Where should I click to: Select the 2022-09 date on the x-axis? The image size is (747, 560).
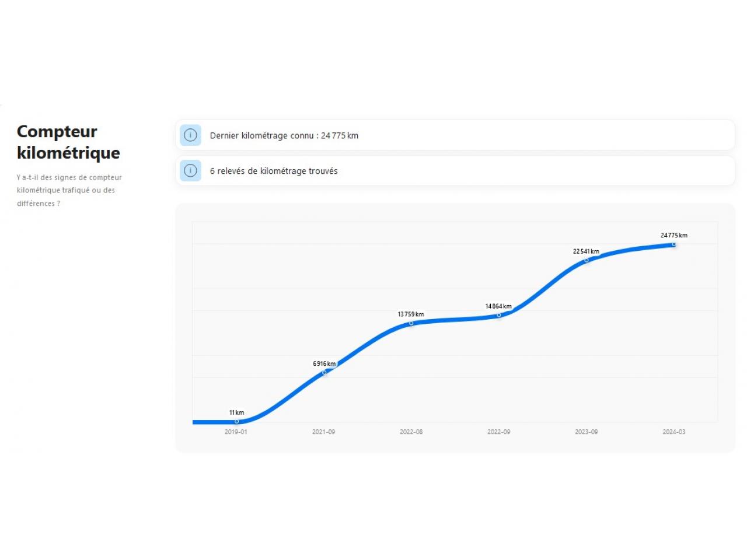click(498, 432)
